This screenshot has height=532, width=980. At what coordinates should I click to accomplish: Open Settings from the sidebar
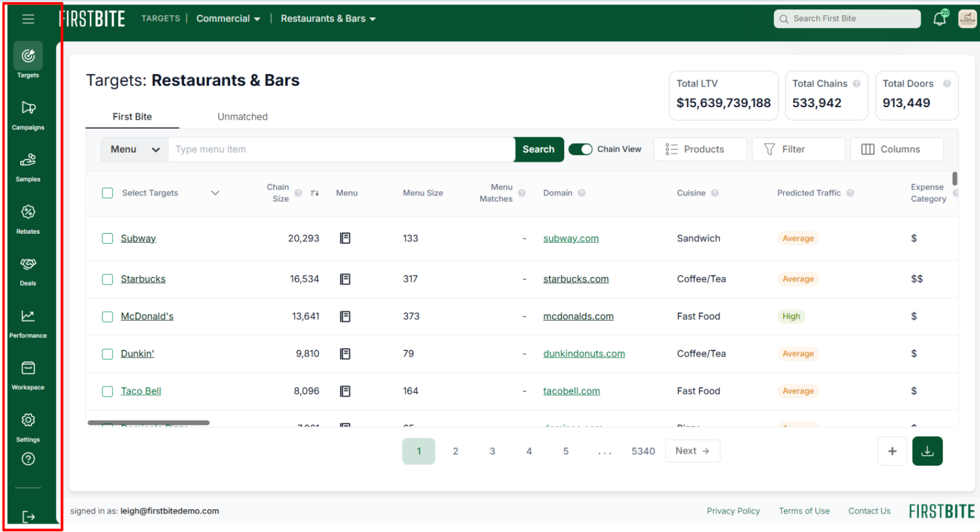[28, 427]
